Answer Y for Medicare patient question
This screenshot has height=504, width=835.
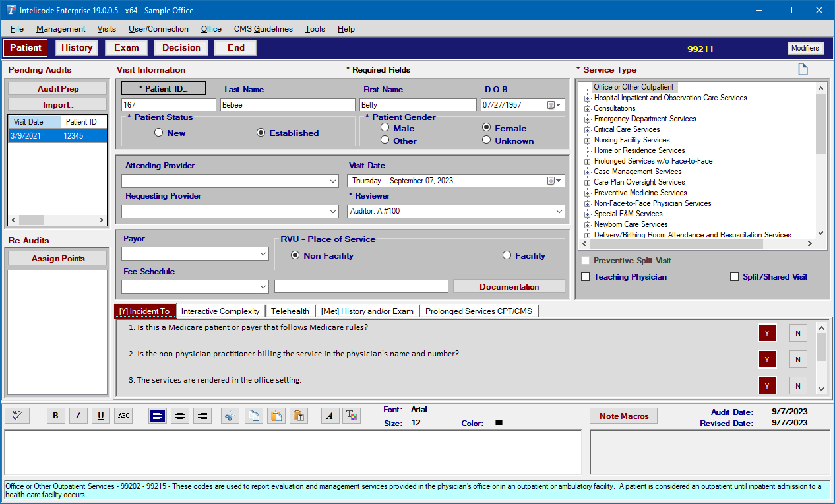point(767,333)
